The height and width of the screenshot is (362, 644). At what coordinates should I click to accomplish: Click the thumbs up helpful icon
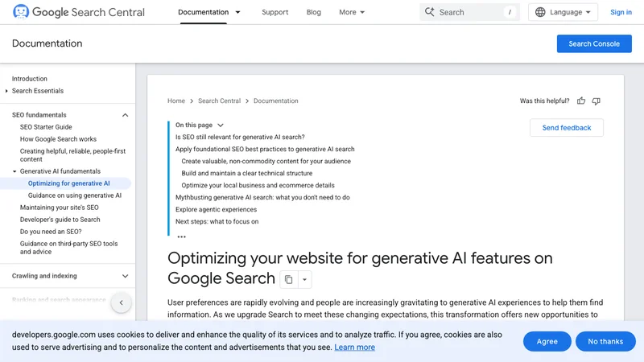pyautogui.click(x=580, y=101)
